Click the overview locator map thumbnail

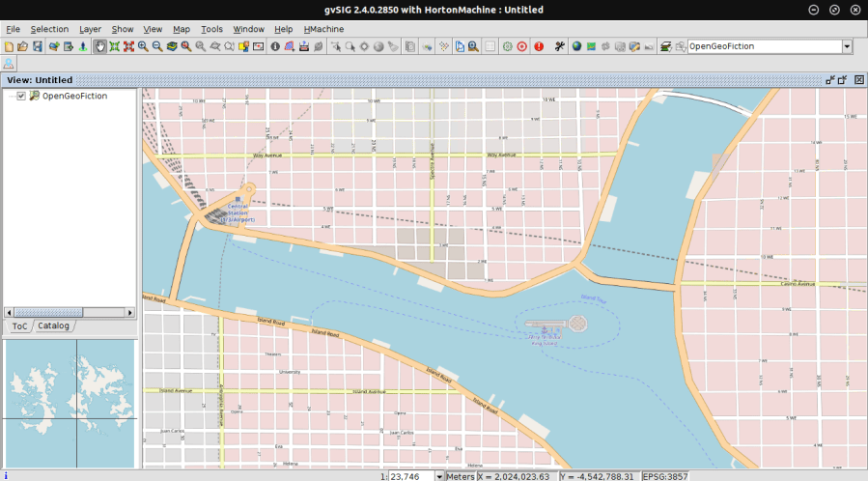pyautogui.click(x=70, y=404)
